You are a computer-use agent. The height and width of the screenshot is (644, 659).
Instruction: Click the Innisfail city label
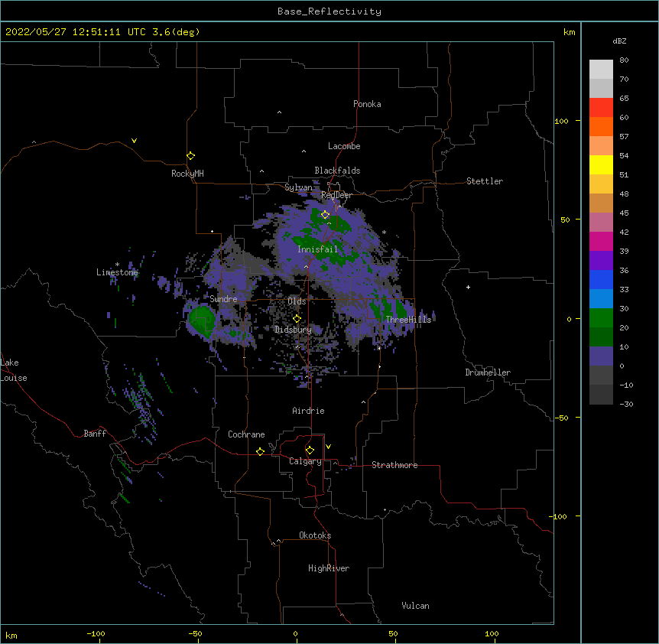pyautogui.click(x=317, y=249)
